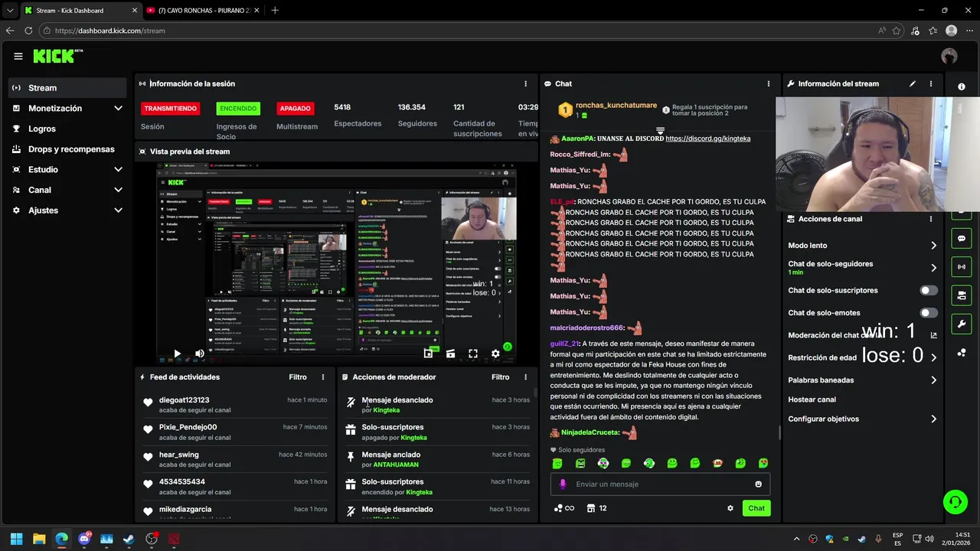The height and width of the screenshot is (551, 980).
Task: Click diegoat123123 follower entry in feed
Action: click(236, 405)
